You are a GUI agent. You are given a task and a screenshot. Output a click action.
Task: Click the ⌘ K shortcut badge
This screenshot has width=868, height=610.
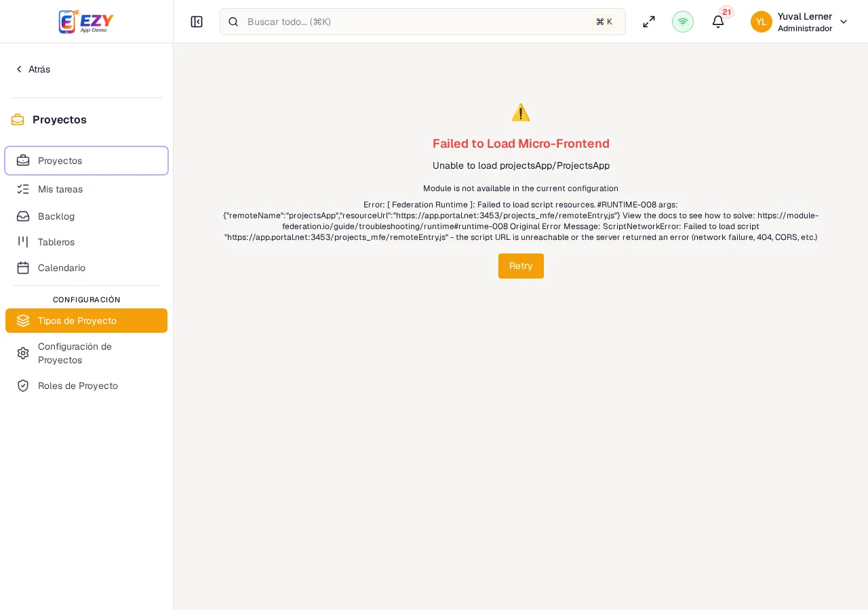pos(604,22)
